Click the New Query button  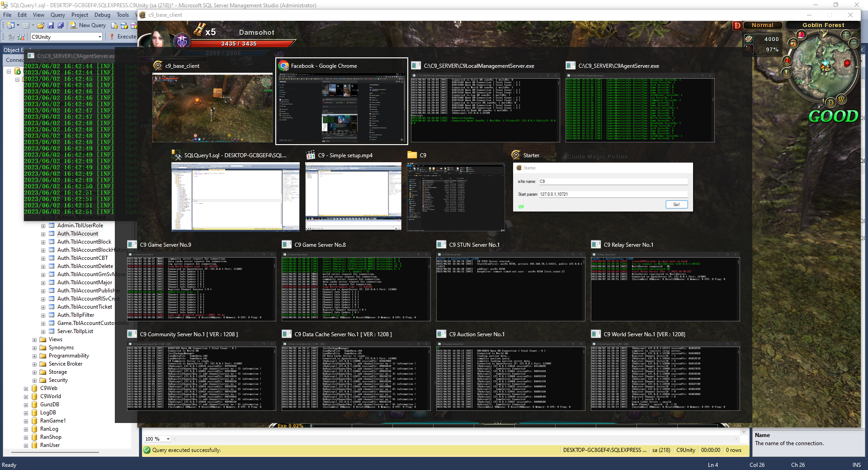[88, 25]
